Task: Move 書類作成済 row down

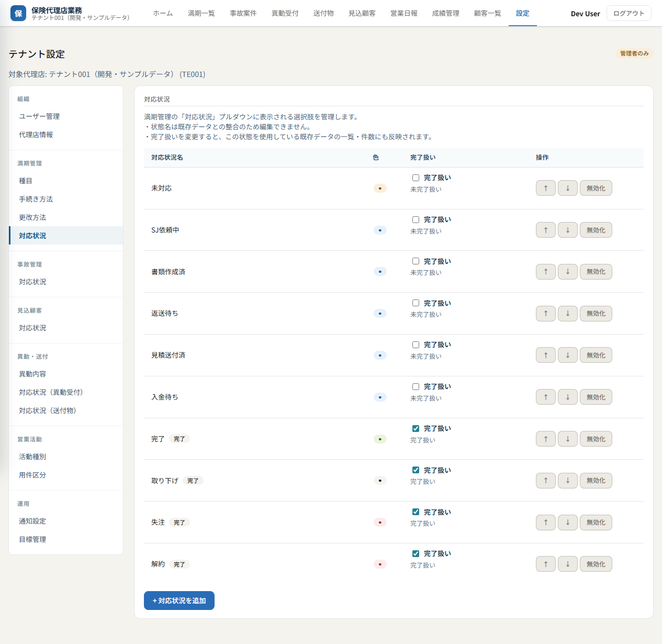Action: (x=568, y=272)
